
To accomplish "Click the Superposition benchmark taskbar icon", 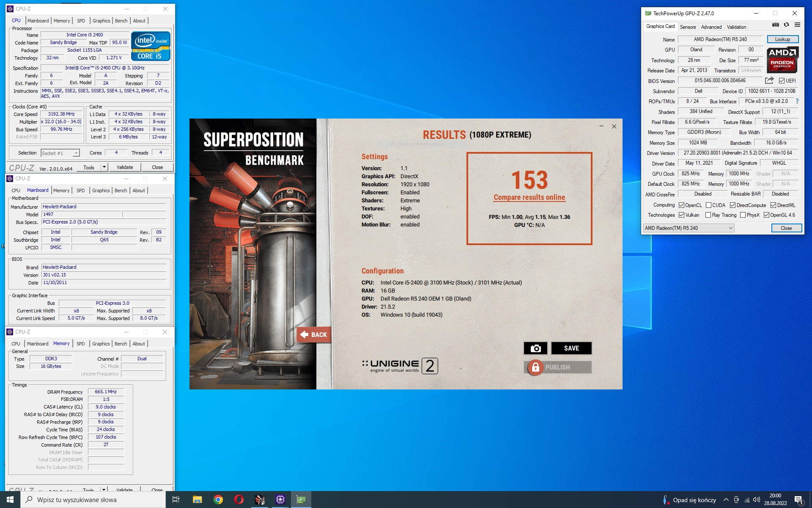I will [260, 500].
